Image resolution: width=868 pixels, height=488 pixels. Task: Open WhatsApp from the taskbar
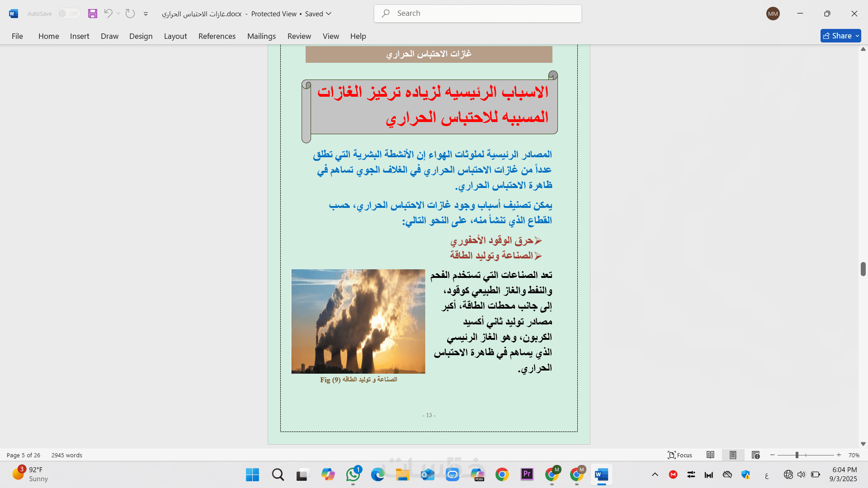click(x=353, y=474)
